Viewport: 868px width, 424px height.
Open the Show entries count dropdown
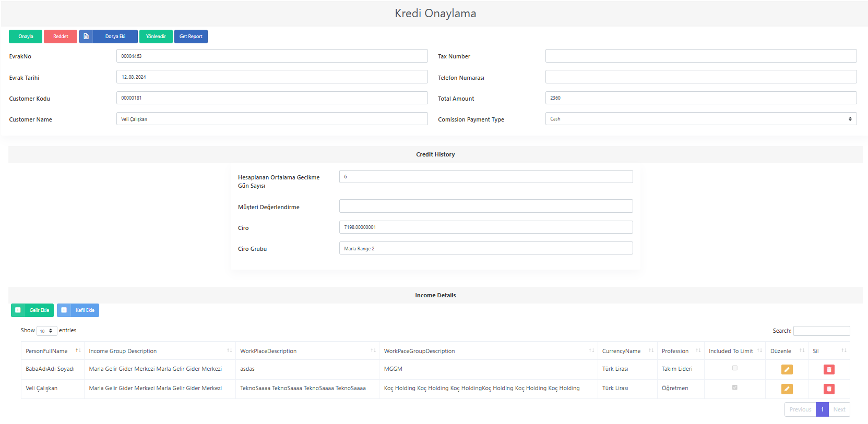[x=46, y=331]
